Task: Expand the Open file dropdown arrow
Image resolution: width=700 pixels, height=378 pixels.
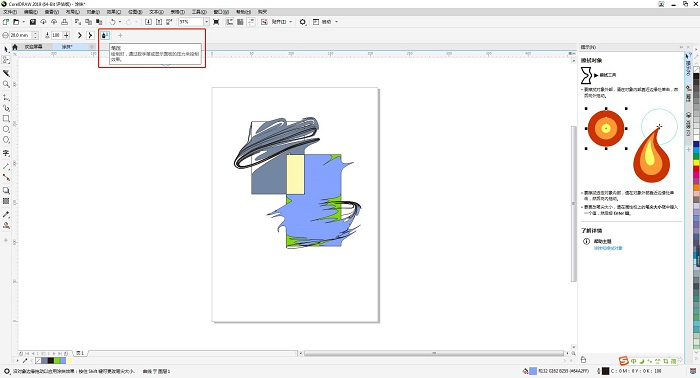Action: pyautogui.click(x=23, y=22)
